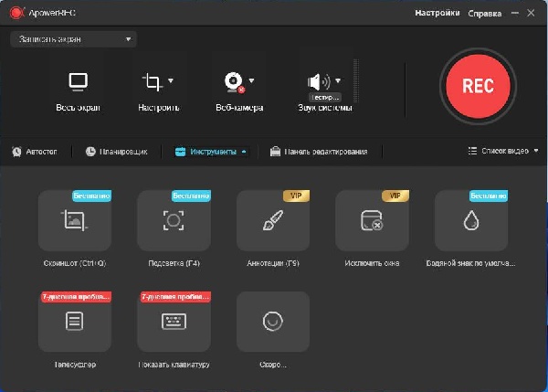Open the arrow next to the Настроить icon
This screenshot has height=392, width=548.
pos(171,80)
